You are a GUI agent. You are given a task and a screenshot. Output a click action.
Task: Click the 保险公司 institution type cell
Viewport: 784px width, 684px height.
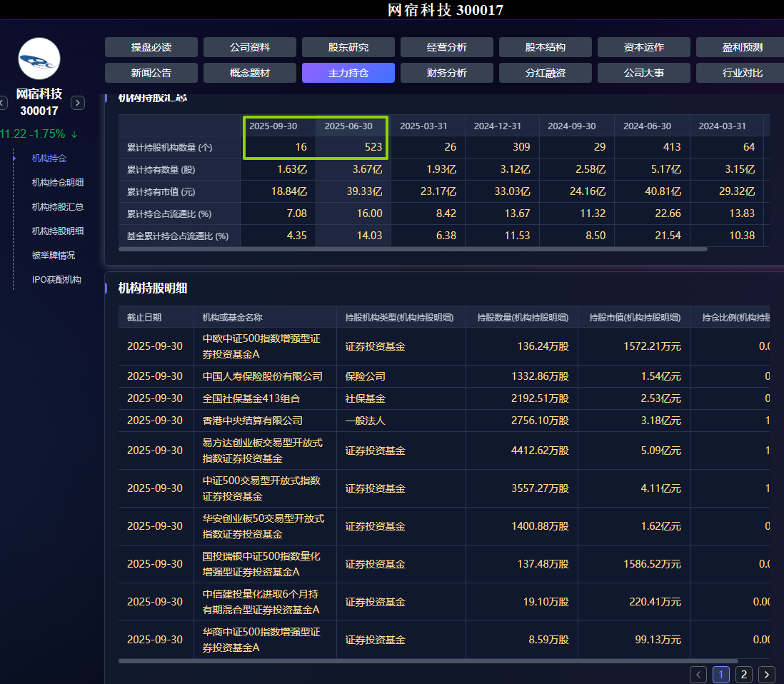[365, 376]
